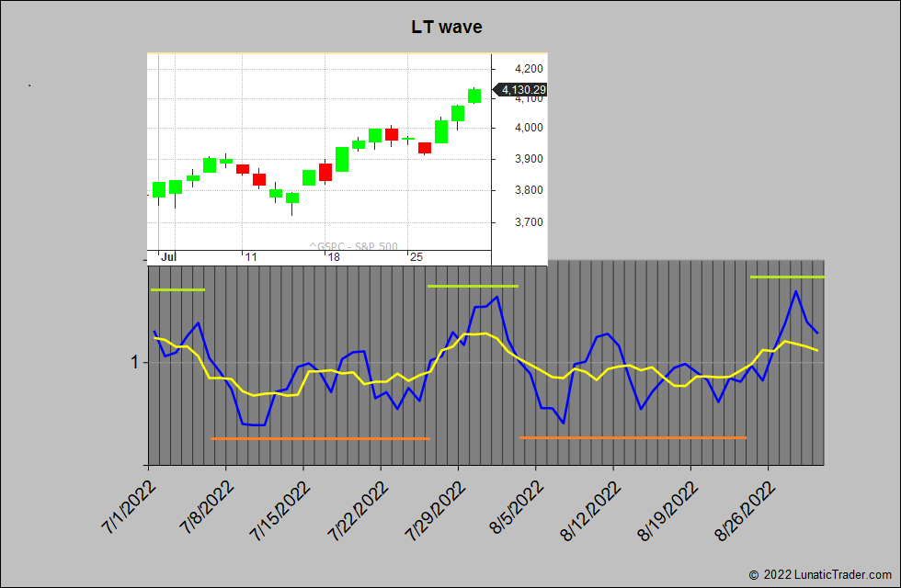Click the LunaticTrader copyright text
The height and width of the screenshot is (588, 901).
click(x=821, y=574)
